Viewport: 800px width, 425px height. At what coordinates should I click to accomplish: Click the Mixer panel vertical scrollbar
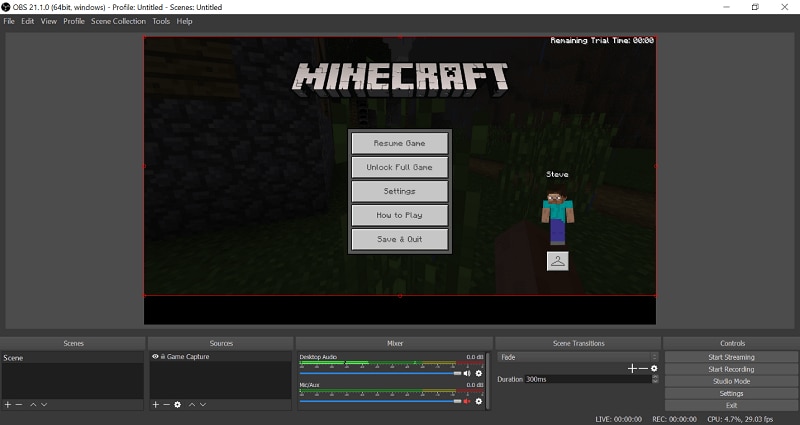488,380
